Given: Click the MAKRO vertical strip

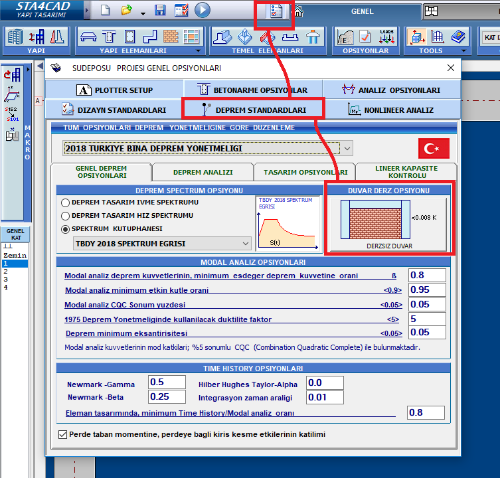Looking at the screenshot, I should (27, 143).
